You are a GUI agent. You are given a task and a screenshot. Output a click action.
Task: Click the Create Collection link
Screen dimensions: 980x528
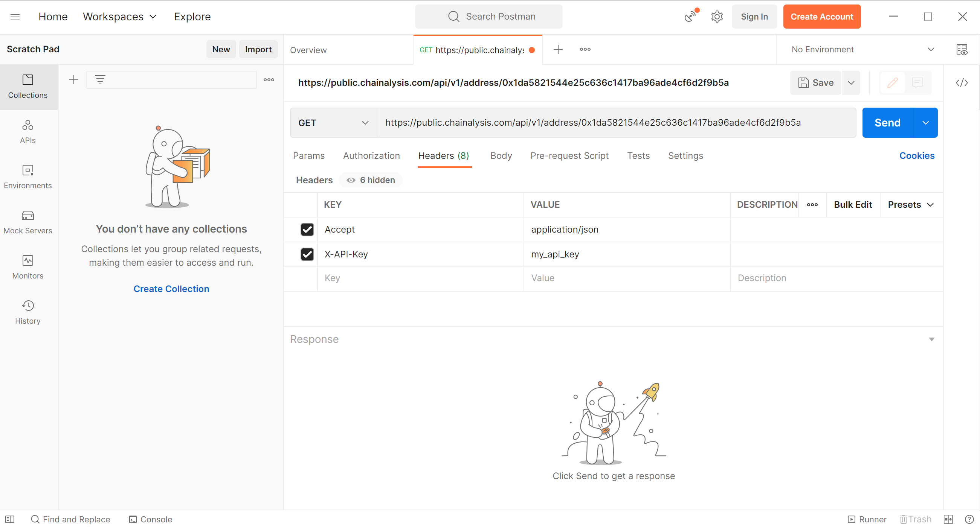pos(171,289)
